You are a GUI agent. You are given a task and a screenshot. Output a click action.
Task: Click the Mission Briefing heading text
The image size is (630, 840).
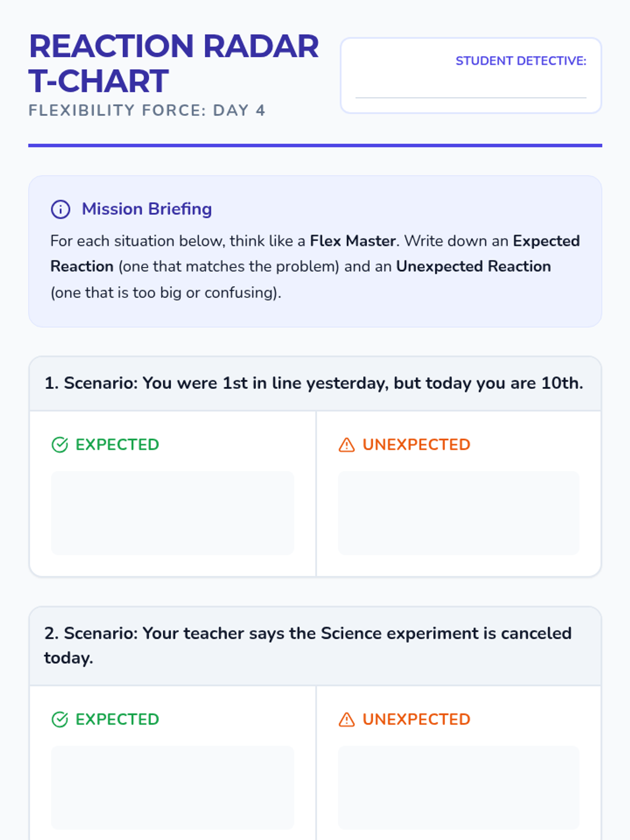147,209
